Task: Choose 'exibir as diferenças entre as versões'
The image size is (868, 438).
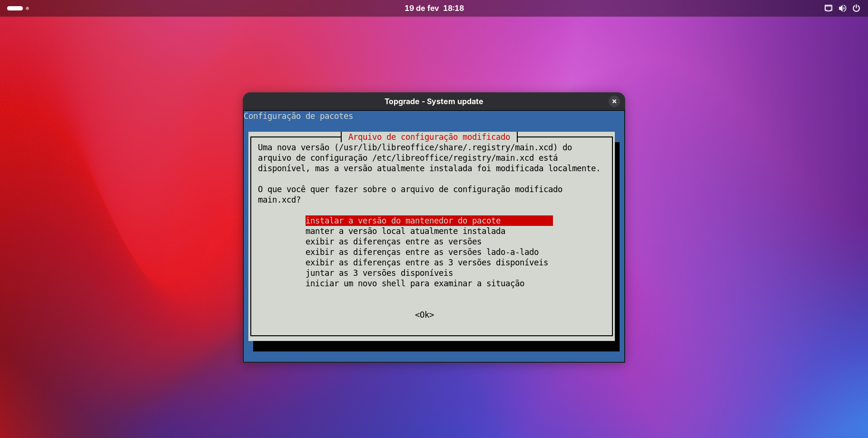Action: pyautogui.click(x=394, y=242)
